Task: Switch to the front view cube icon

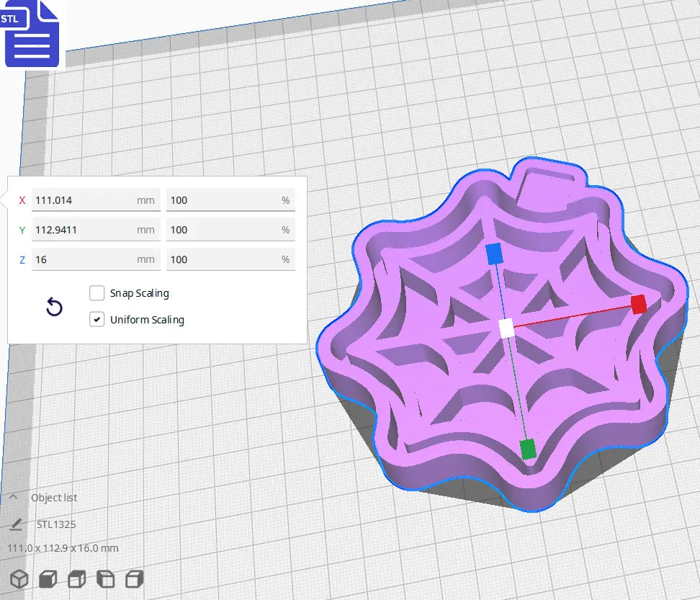Action: tap(48, 579)
